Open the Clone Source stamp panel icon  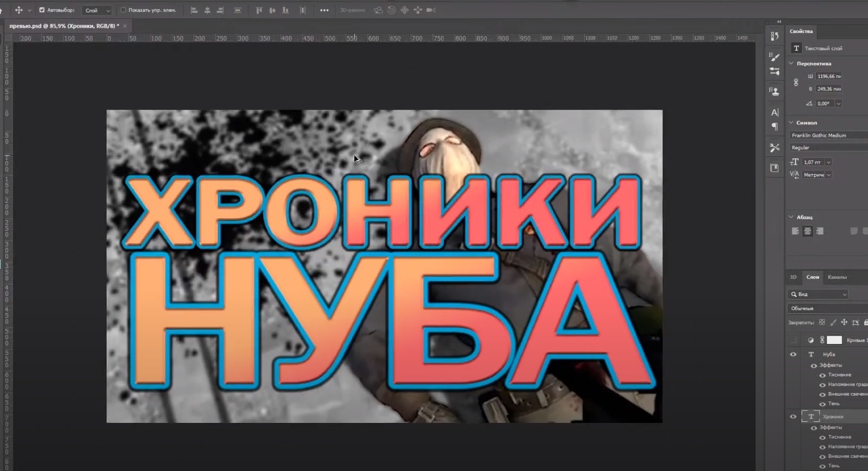coord(774,91)
